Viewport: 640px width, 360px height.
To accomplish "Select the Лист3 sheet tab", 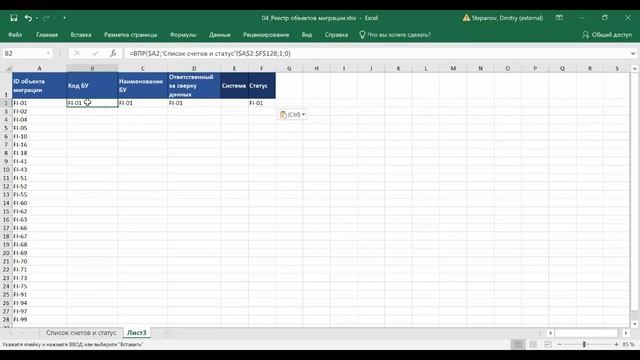I will (136, 333).
